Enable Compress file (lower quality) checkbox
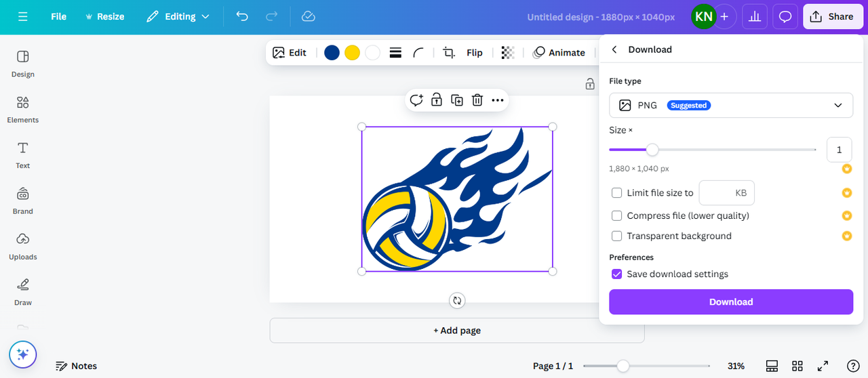The width and height of the screenshot is (868, 378). (617, 215)
